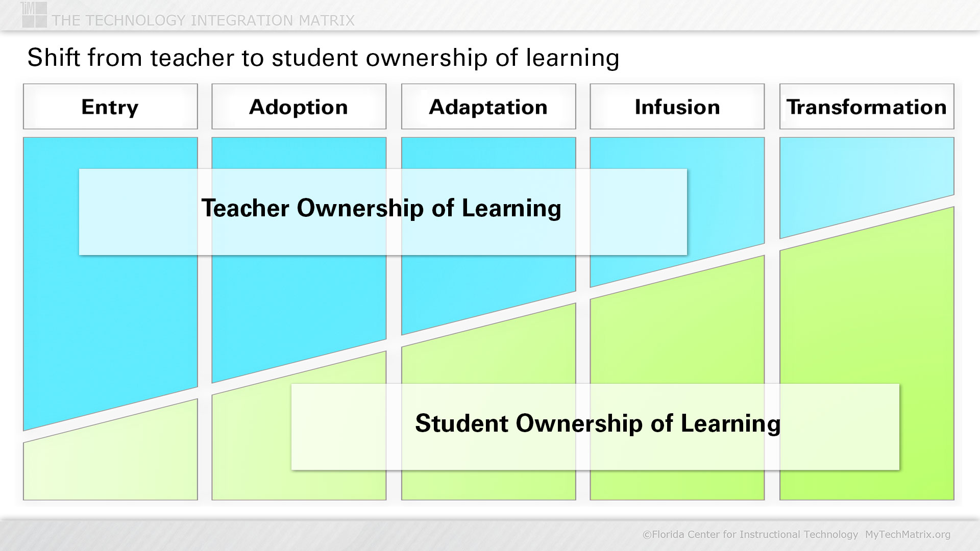Click the Florida Center for Instructional Technology credit

click(x=750, y=534)
